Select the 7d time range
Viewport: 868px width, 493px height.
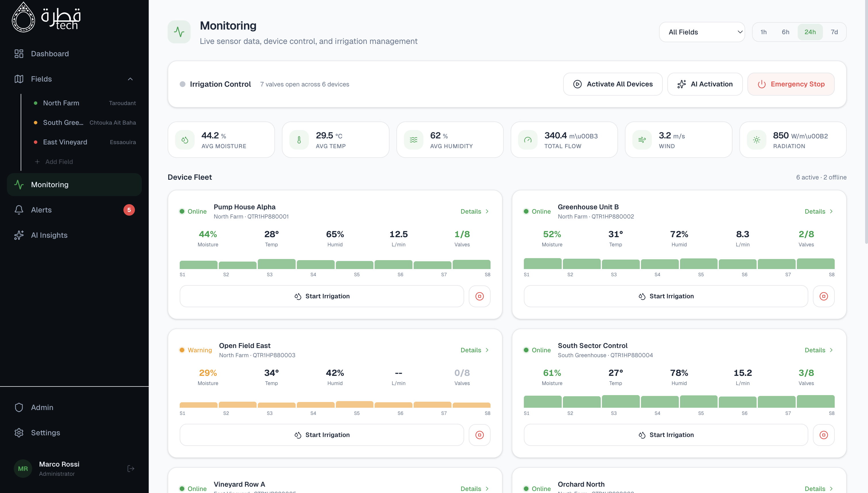[834, 32]
